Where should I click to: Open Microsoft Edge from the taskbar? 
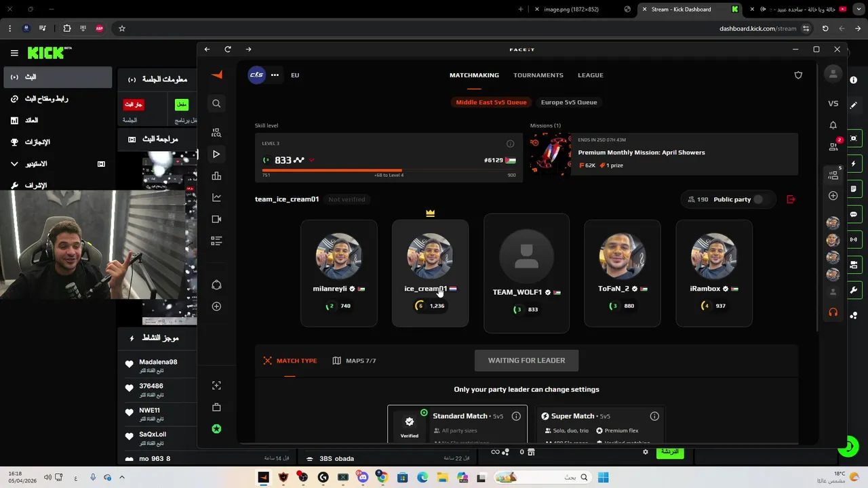(x=422, y=478)
